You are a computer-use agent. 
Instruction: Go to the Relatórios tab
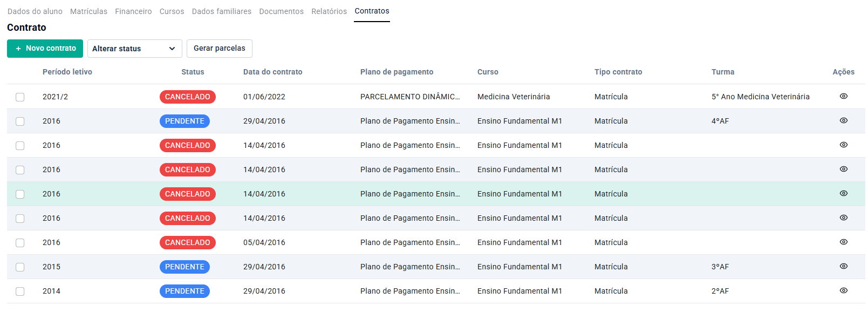(329, 11)
